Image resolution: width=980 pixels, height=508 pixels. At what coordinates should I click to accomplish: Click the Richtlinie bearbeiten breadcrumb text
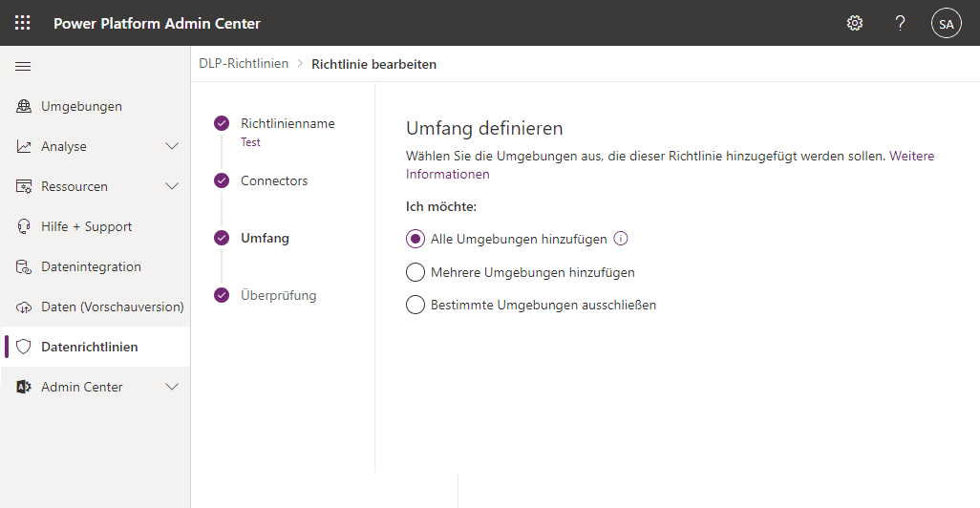pos(373,64)
